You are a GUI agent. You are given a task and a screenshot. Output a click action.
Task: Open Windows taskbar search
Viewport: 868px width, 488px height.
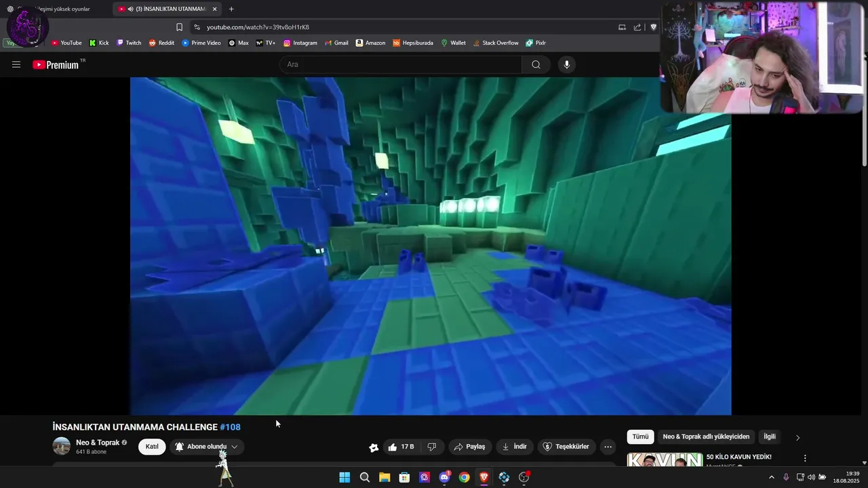364,477
